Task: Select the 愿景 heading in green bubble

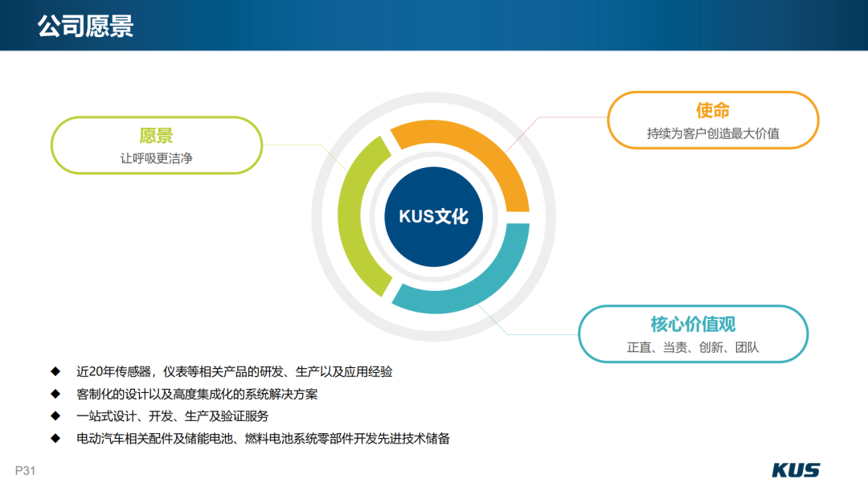Action: 156,136
